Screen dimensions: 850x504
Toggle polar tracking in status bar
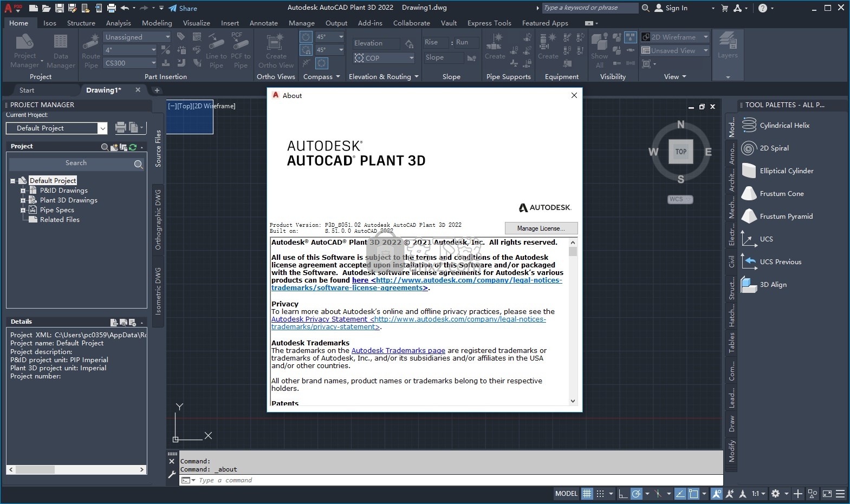click(637, 494)
